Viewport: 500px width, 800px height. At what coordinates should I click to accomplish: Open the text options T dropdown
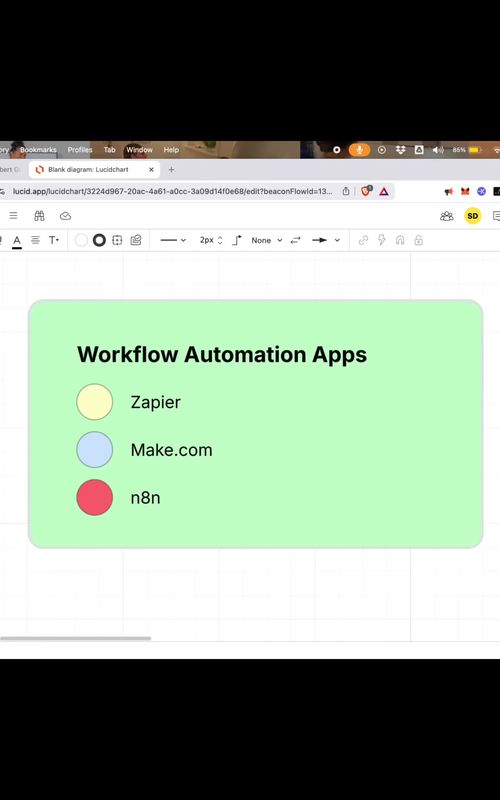click(x=54, y=240)
